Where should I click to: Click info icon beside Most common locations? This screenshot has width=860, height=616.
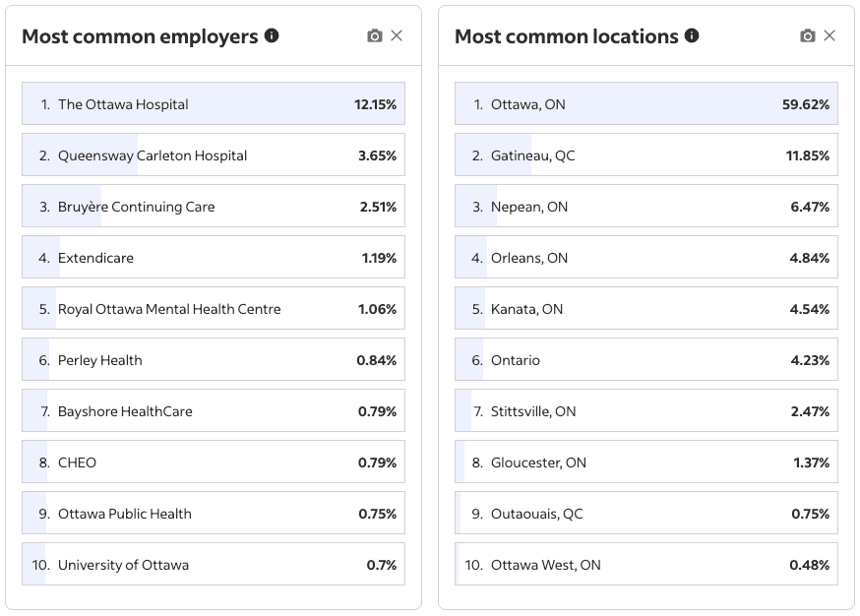[x=692, y=35]
